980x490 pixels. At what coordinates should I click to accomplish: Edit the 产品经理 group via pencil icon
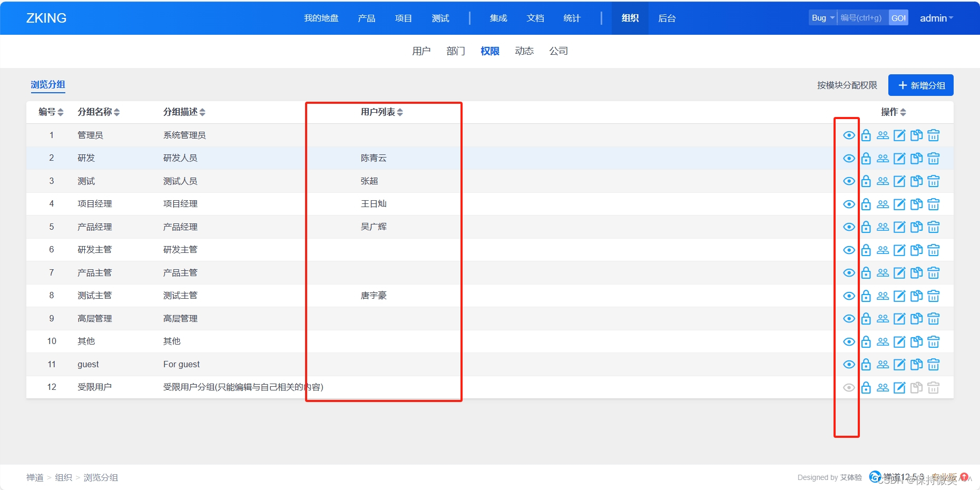point(899,227)
